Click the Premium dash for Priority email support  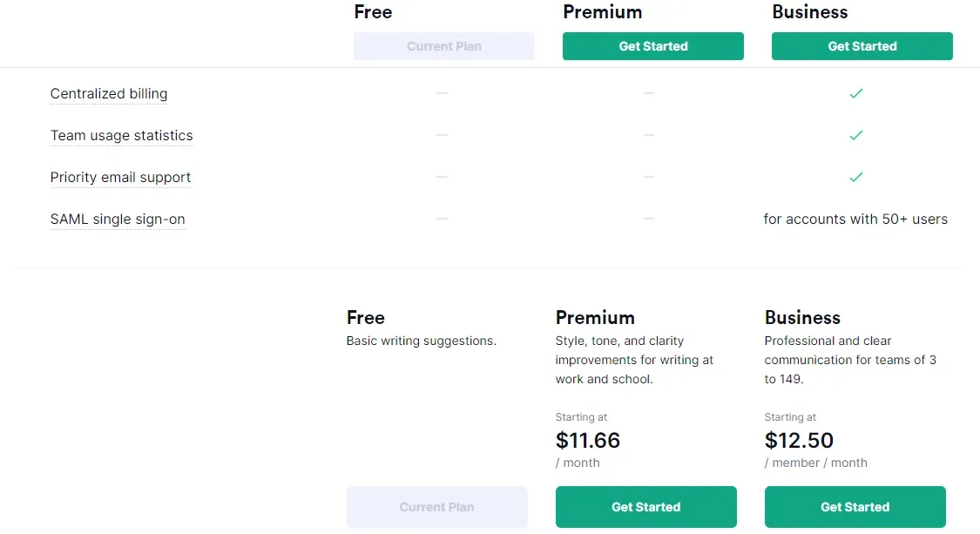649,177
